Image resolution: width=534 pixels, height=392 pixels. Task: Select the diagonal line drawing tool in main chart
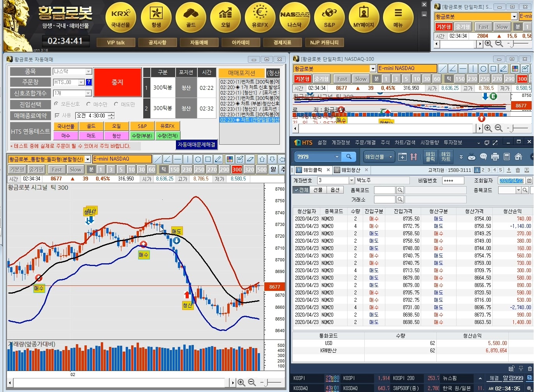coord(157,159)
